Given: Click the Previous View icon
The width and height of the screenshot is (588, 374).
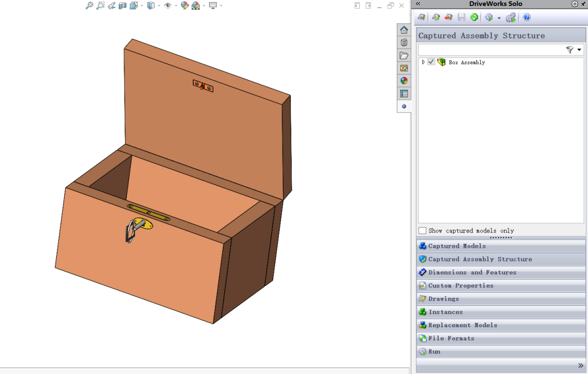Looking at the screenshot, I should click(112, 5).
